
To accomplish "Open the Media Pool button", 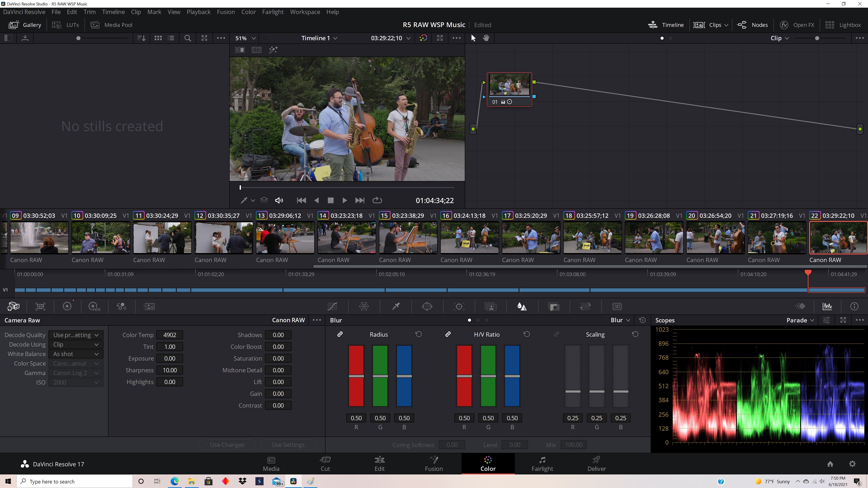I will pyautogui.click(x=112, y=25).
